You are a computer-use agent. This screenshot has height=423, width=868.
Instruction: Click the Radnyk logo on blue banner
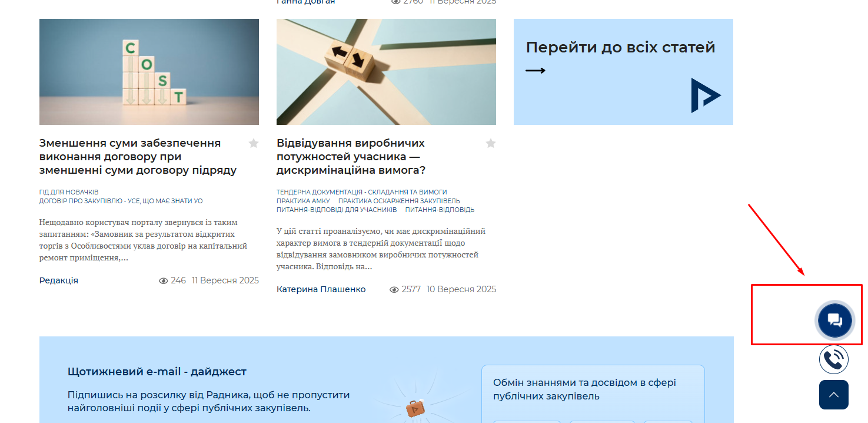pos(705,95)
